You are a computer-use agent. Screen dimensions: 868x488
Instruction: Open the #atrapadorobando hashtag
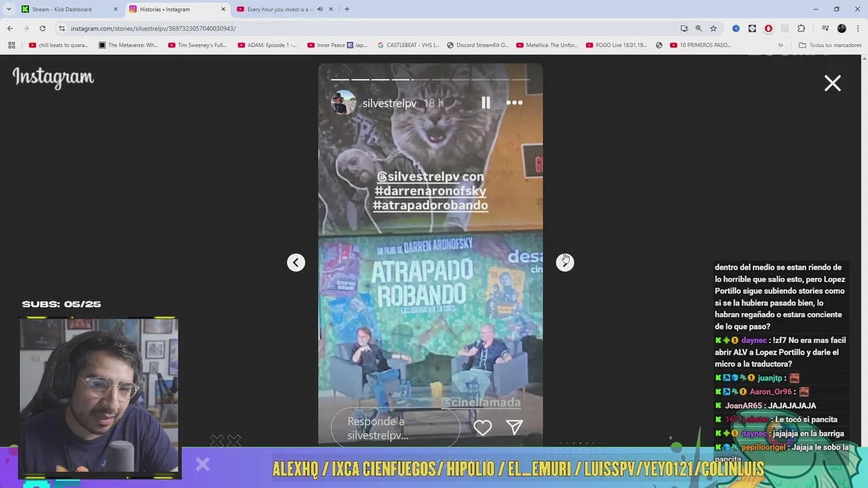430,205
